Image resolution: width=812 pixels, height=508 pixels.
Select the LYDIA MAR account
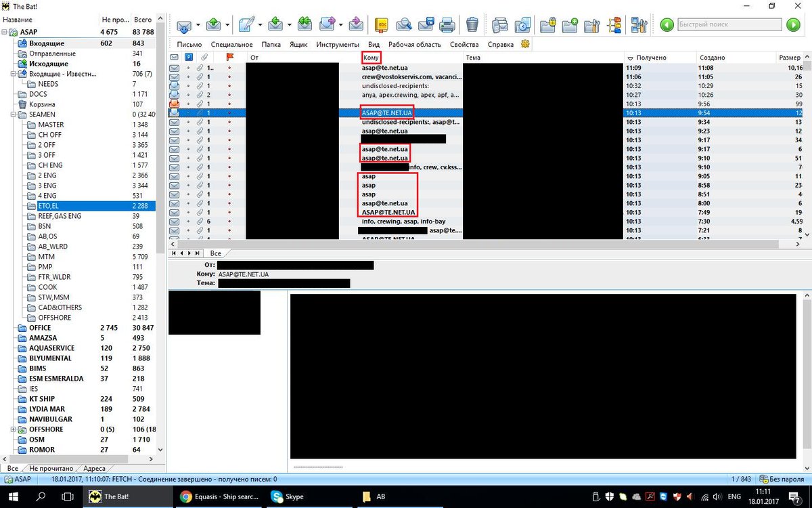[47, 409]
